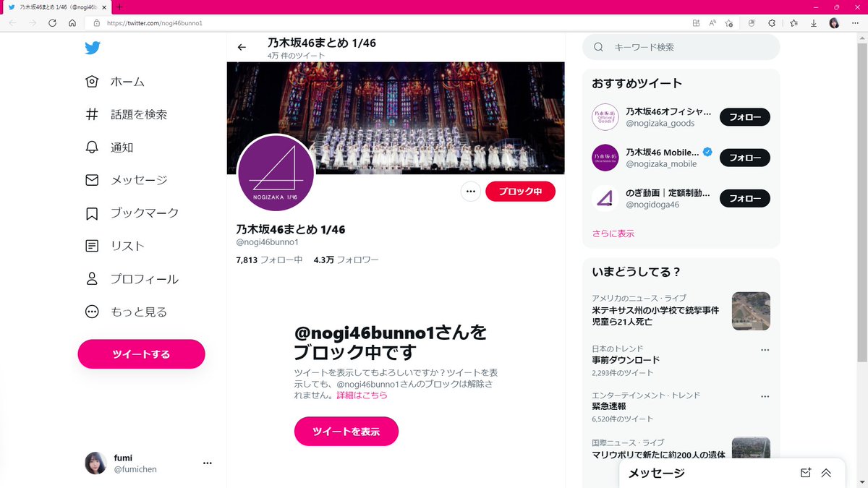Click the Twitter bird logo
Screen dimensions: 868x488
92,48
